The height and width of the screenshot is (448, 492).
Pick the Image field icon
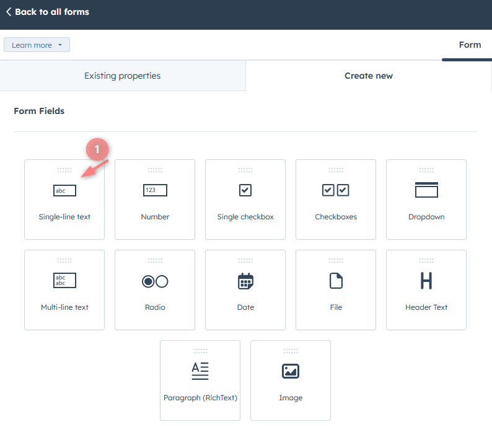(291, 371)
